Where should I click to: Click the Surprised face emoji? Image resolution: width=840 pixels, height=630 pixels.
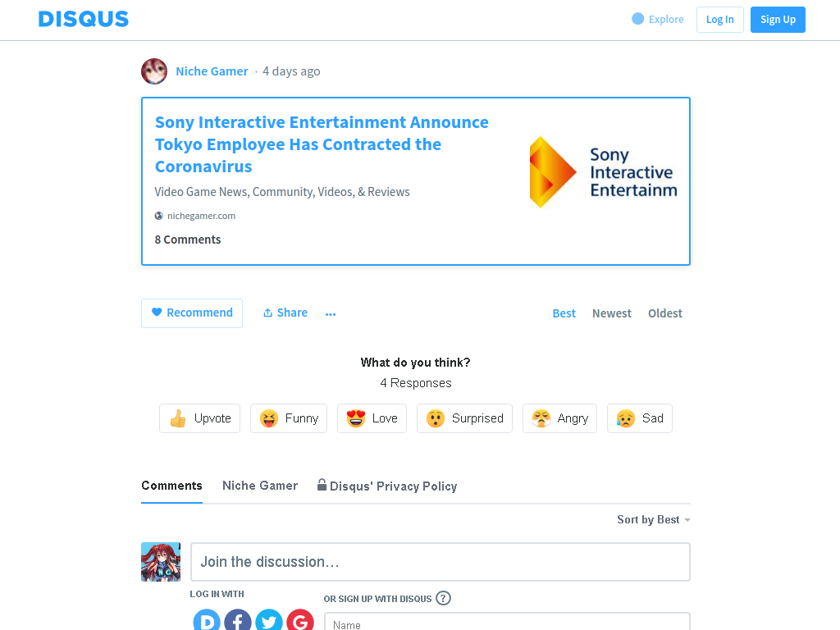tap(436, 418)
